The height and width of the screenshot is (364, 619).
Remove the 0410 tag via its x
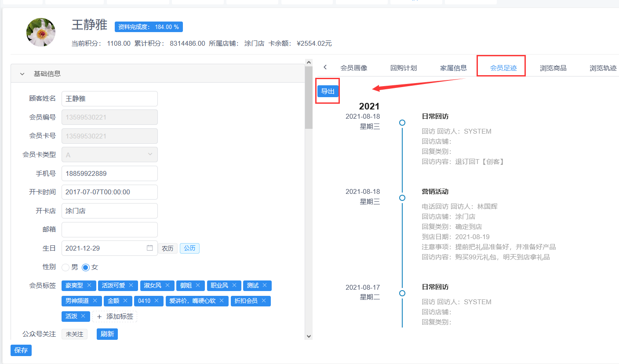(157, 301)
